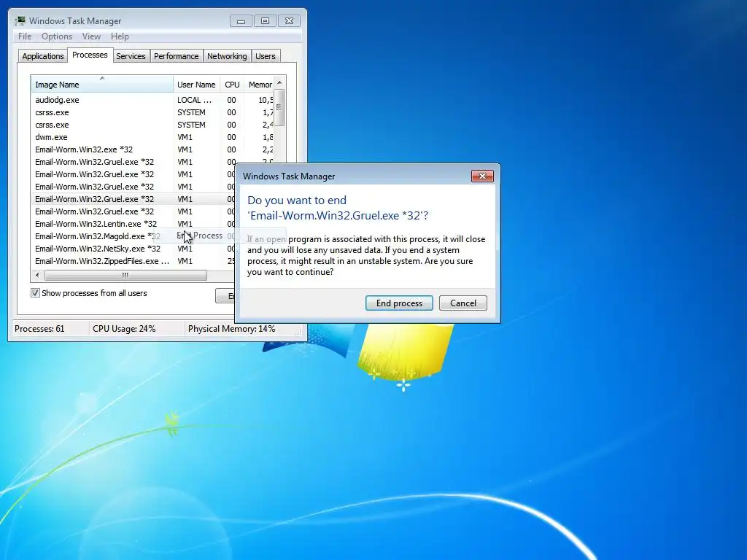This screenshot has height=560, width=747.
Task: Click Processes: 61 in status bar
Action: click(39, 329)
